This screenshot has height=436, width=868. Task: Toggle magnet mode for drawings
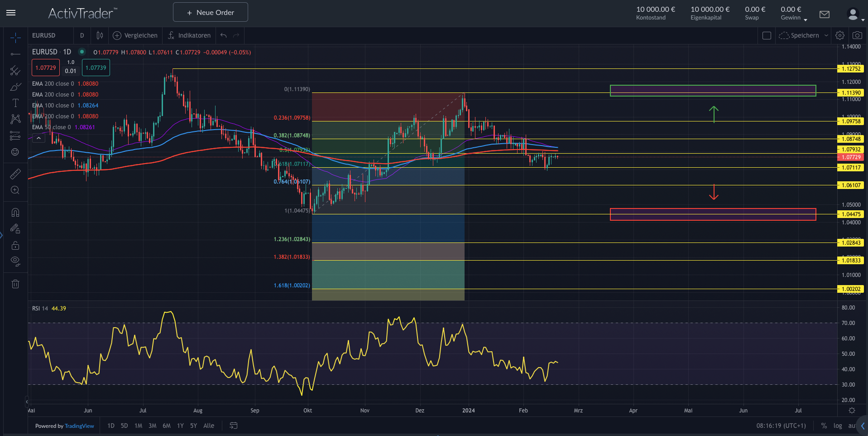tap(15, 212)
